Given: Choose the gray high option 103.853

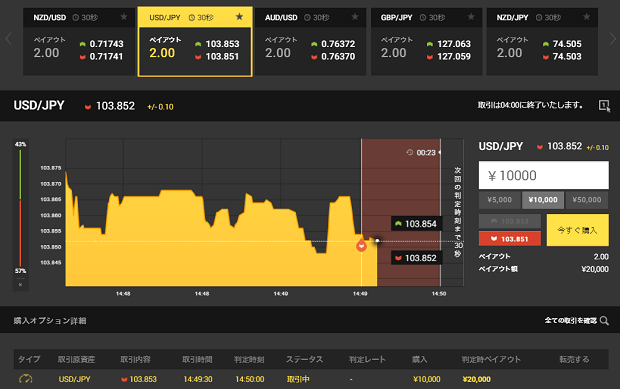Looking at the screenshot, I should click(x=510, y=221).
